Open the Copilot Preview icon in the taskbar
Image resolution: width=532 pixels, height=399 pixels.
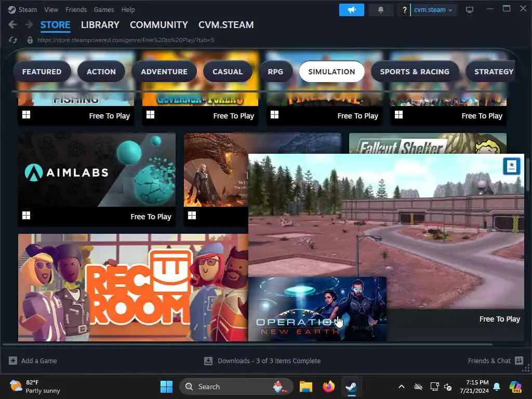click(515, 387)
